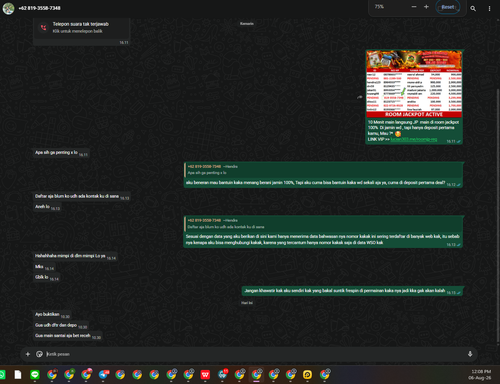
Task: Open contact info for +62 819-3558-7348
Action: pyautogui.click(x=39, y=8)
